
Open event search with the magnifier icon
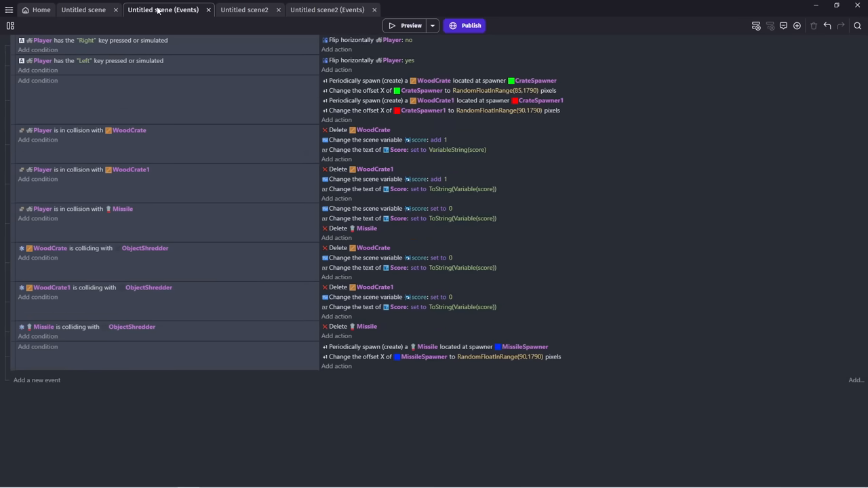pos(858,26)
